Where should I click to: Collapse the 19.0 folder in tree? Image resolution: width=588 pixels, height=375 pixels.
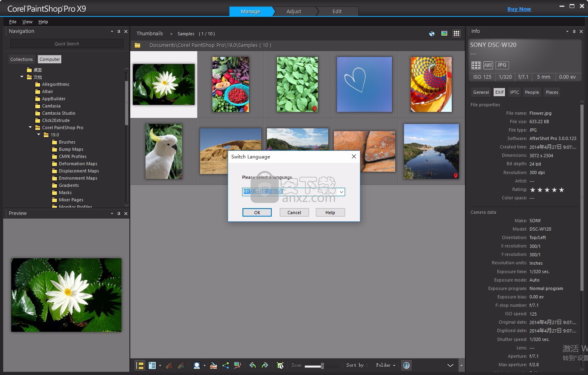click(x=38, y=135)
